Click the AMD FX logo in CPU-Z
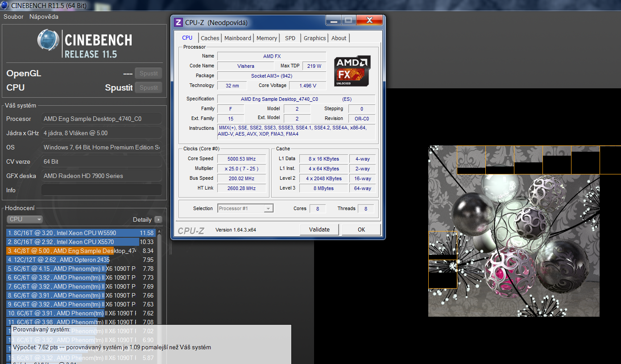The image size is (621, 364). (x=352, y=71)
